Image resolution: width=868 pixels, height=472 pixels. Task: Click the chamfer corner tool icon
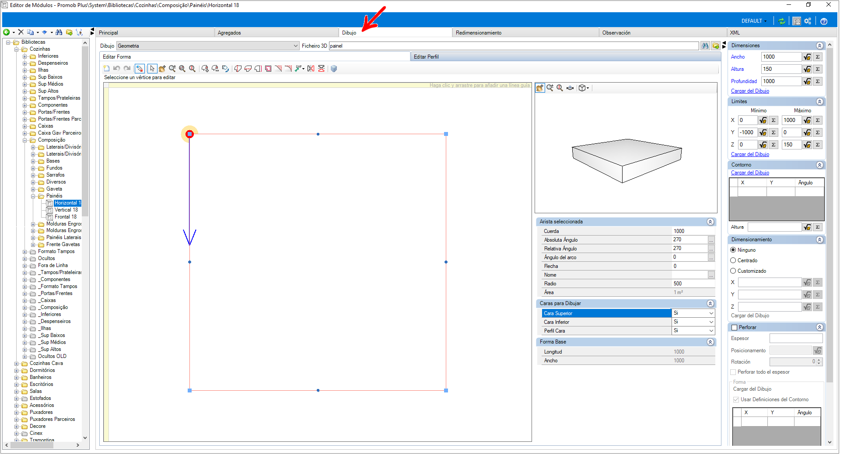(278, 69)
